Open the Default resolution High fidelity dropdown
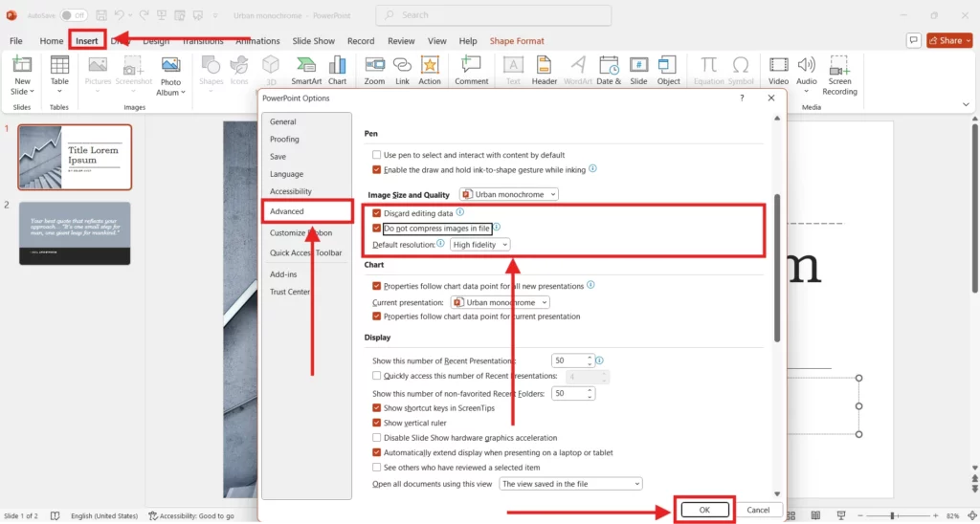980x524 pixels. point(480,245)
